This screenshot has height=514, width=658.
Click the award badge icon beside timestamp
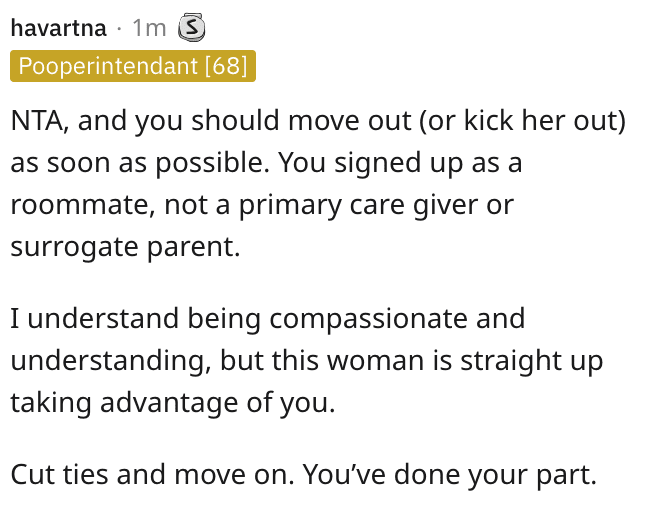point(191,28)
